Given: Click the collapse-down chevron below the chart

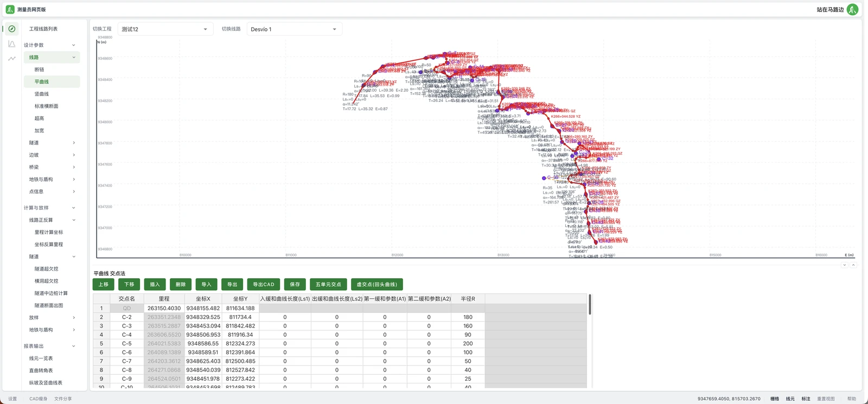Looking at the screenshot, I should tap(845, 265).
